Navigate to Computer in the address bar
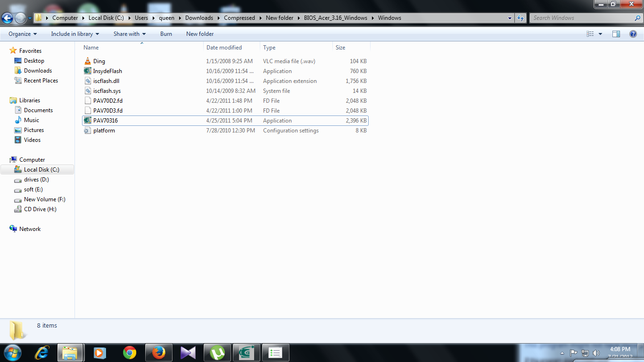Screen dimensions: 644x362 click(65, 18)
